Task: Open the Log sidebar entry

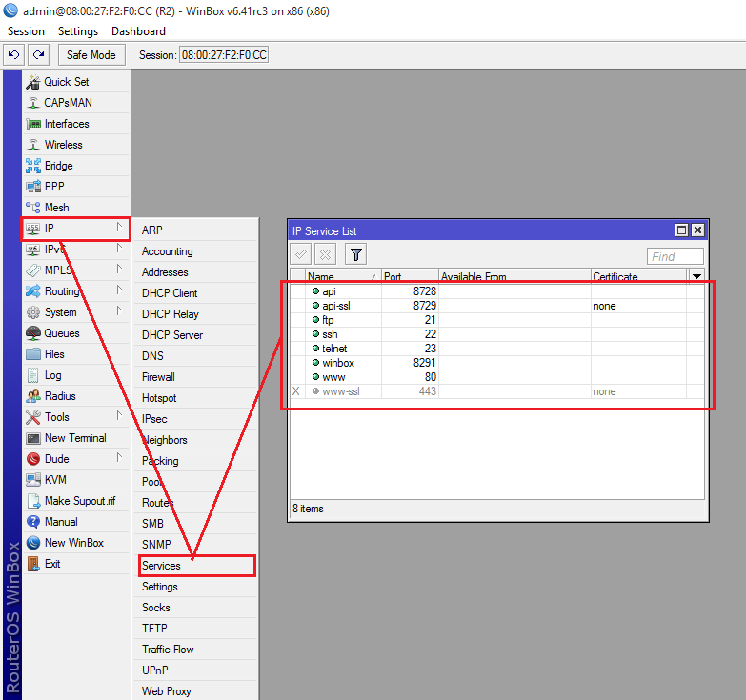Action: pyautogui.click(x=76, y=375)
